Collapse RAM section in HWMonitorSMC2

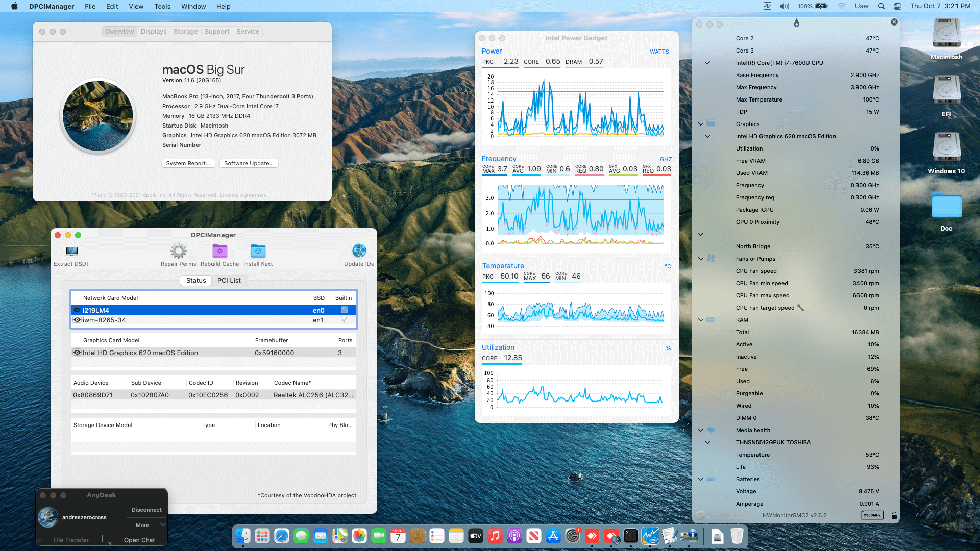tap(701, 320)
